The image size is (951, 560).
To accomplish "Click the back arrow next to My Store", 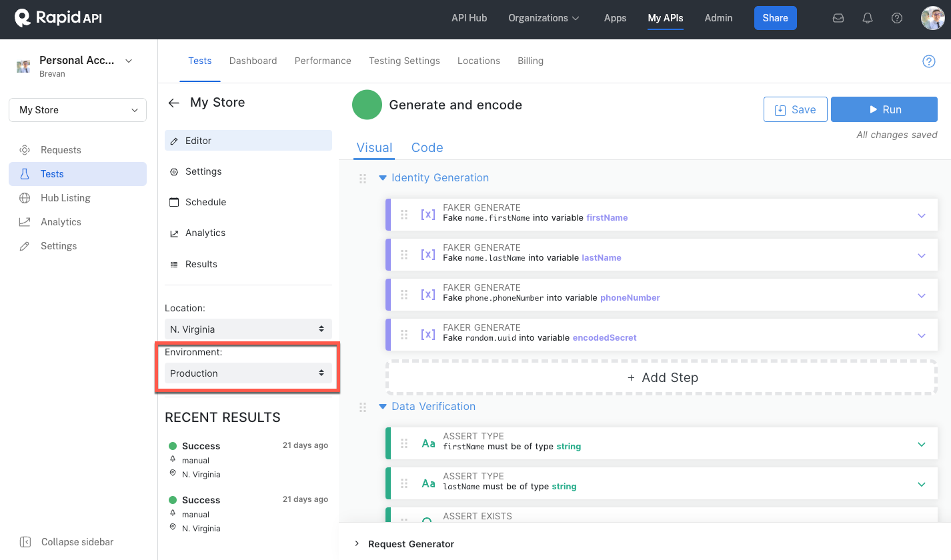I will point(174,103).
